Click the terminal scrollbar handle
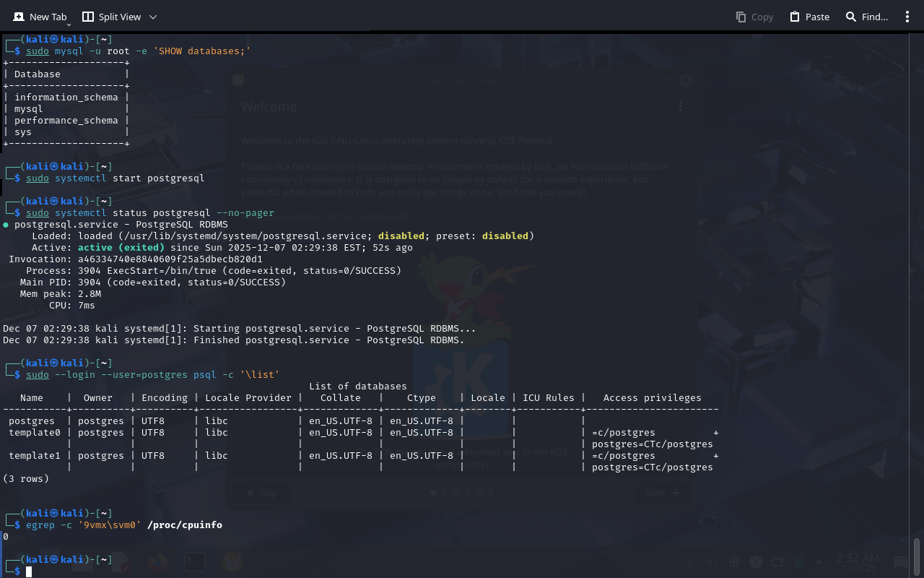This screenshot has height=578, width=924. pos(917,555)
